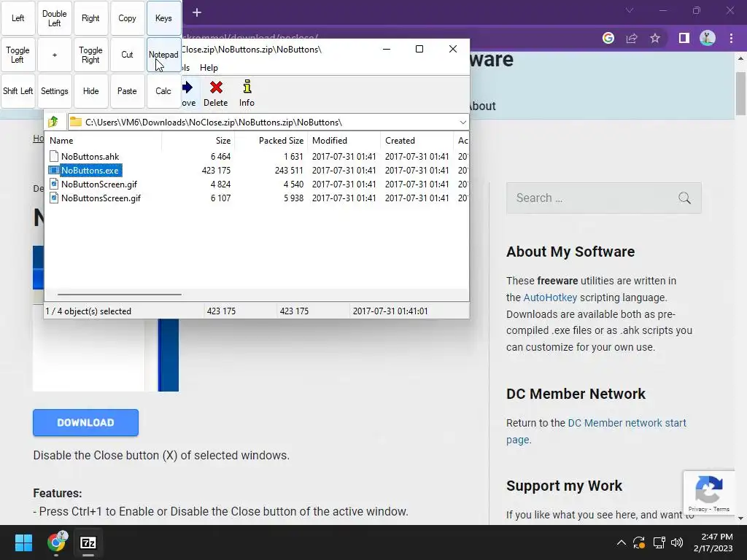Click the Double Left panel button
The height and width of the screenshot is (560, 747).
point(54,18)
